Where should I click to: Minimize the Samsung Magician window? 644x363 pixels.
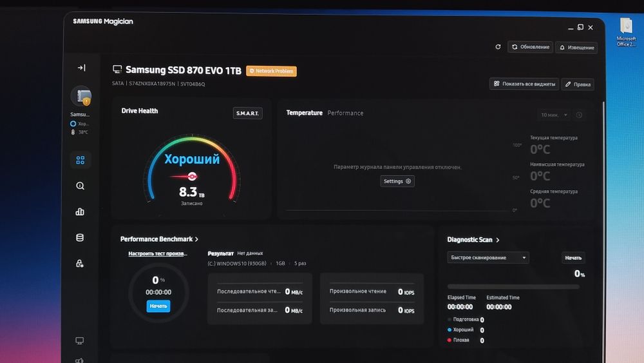(571, 28)
